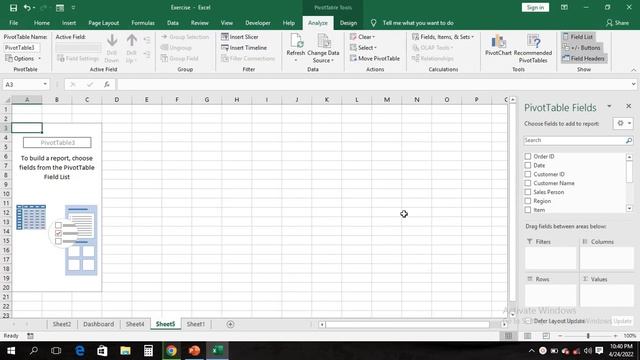Image resolution: width=640 pixels, height=360 pixels.
Task: Close the PivotTable Fields pane
Action: [629, 106]
